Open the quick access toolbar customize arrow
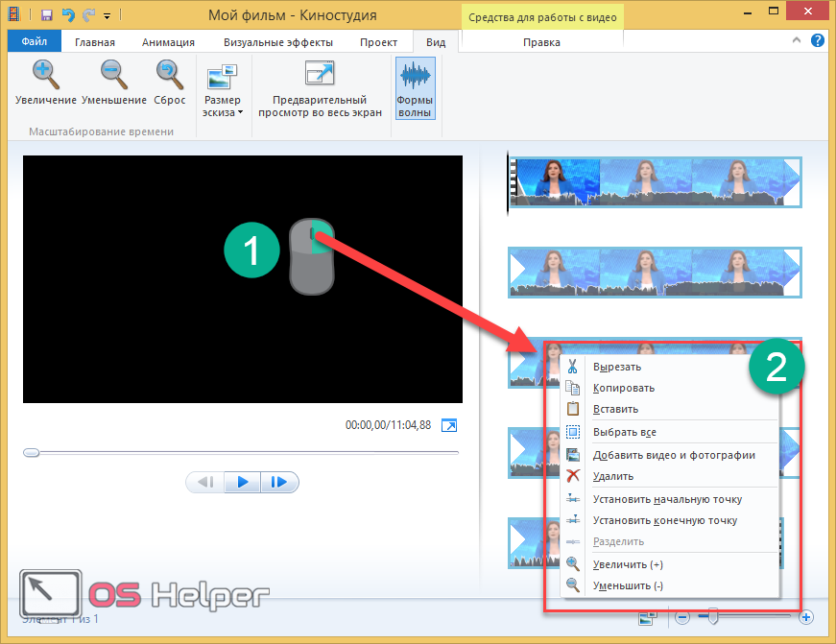Viewport: 836px width, 644px height. (107, 16)
